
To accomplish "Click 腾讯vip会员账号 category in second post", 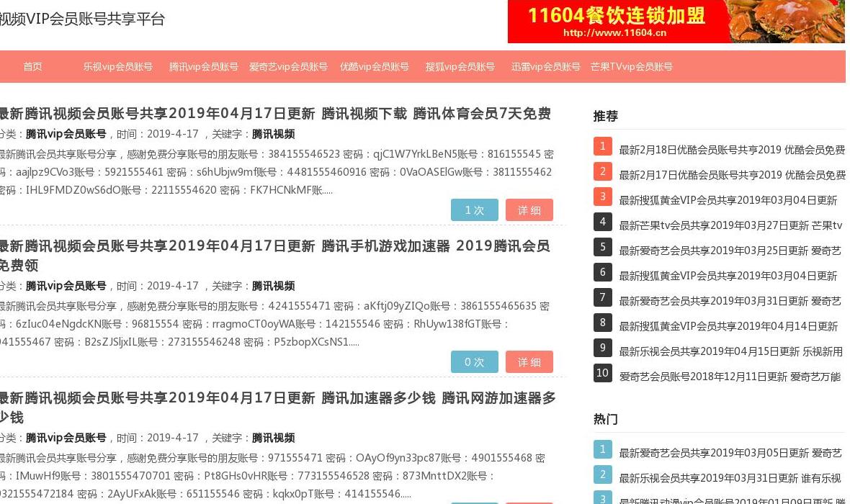I will tap(66, 286).
